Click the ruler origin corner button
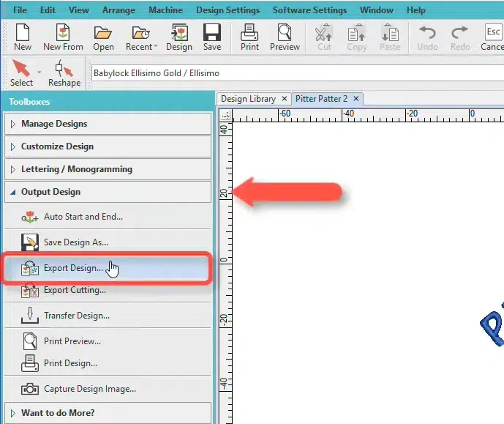The height and width of the screenshot is (424, 504). click(225, 115)
